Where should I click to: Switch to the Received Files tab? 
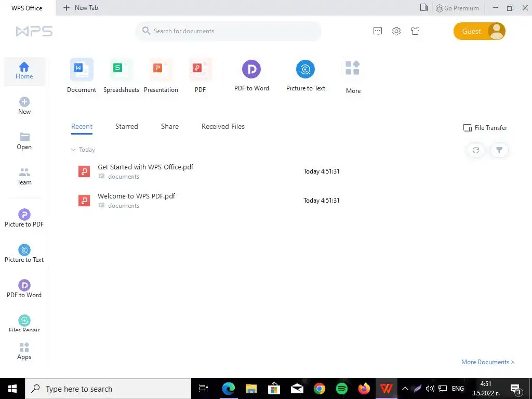(x=223, y=126)
